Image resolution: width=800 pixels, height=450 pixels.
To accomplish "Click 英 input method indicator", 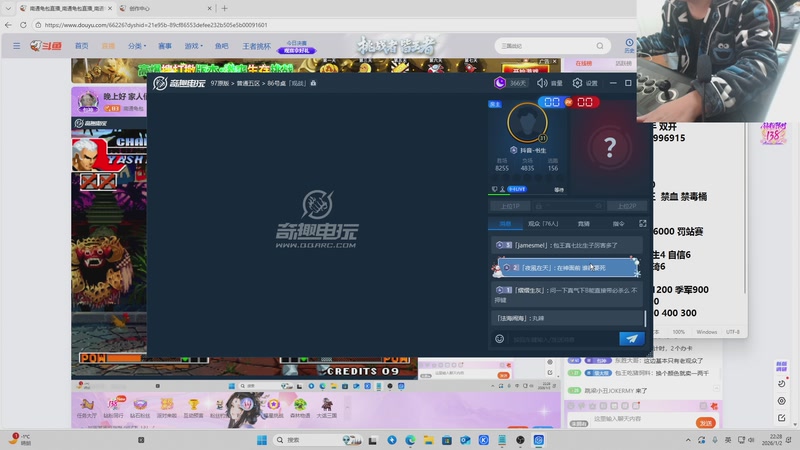I will pos(728,440).
